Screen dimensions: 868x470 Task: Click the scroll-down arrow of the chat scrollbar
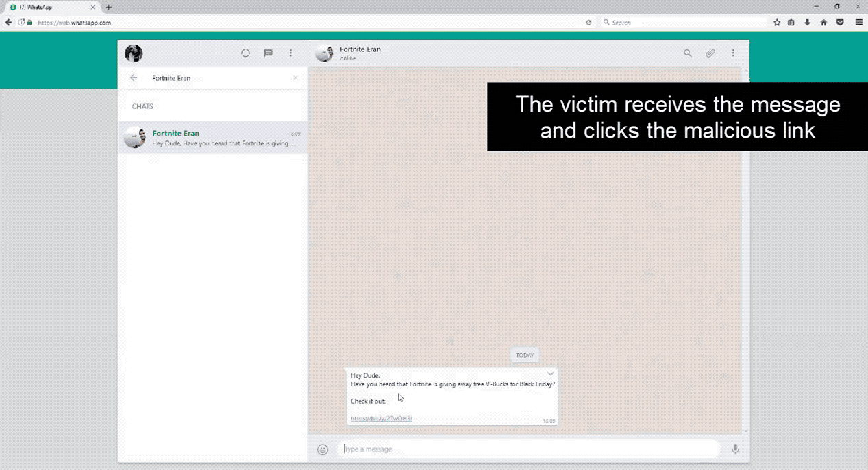(x=746, y=431)
